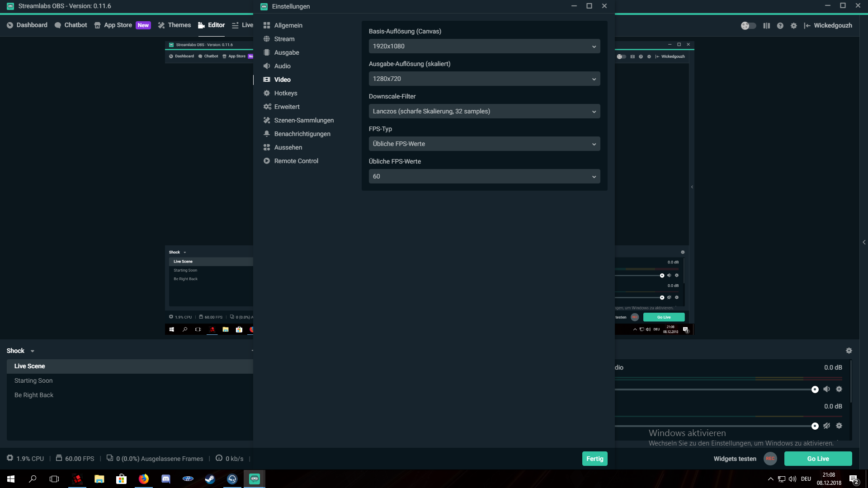The image size is (868, 488).
Task: Unmute the second audio source speaker
Action: click(826, 426)
